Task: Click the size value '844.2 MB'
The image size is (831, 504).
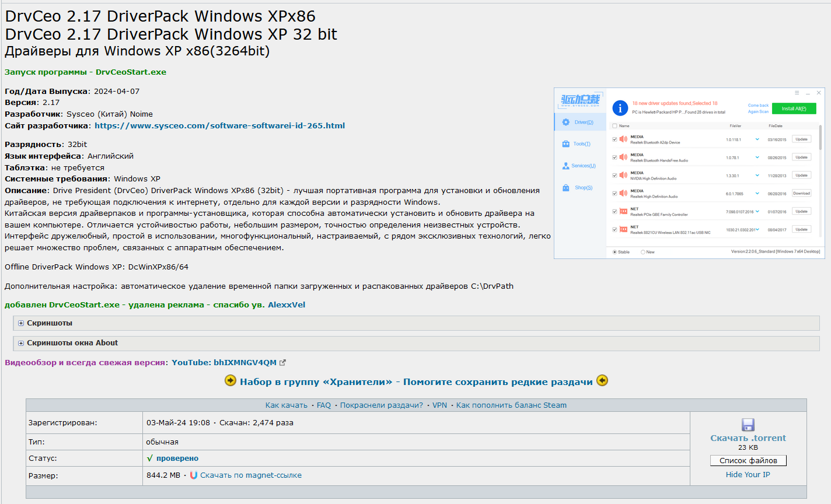Action: point(163,475)
